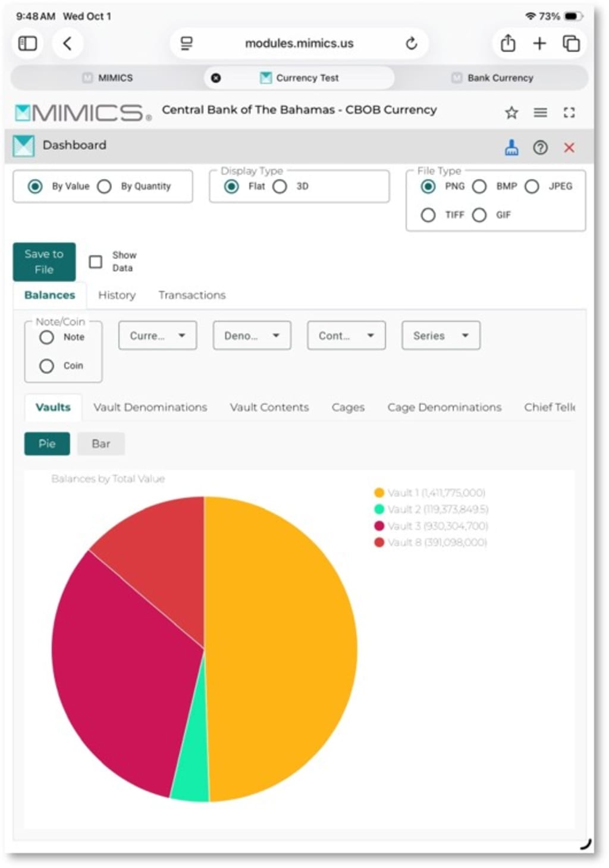
Task: Click the Dashboard module icon
Action: pos(24,146)
